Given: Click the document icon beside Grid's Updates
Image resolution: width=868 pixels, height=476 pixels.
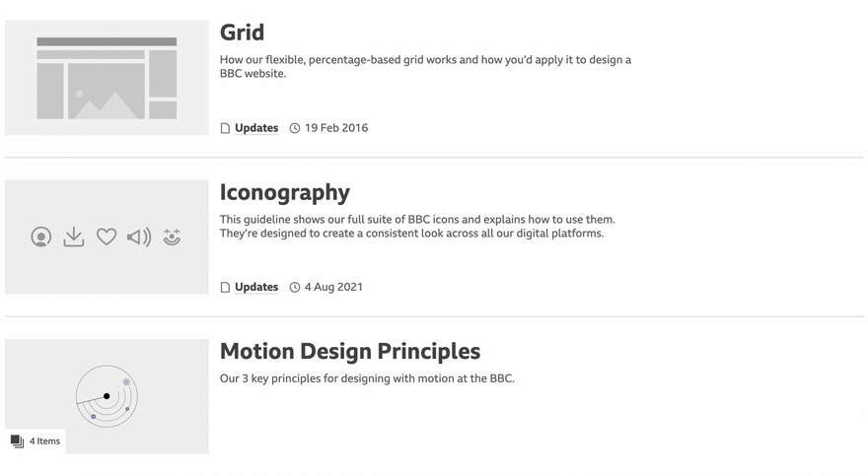Looking at the screenshot, I should click(225, 128).
